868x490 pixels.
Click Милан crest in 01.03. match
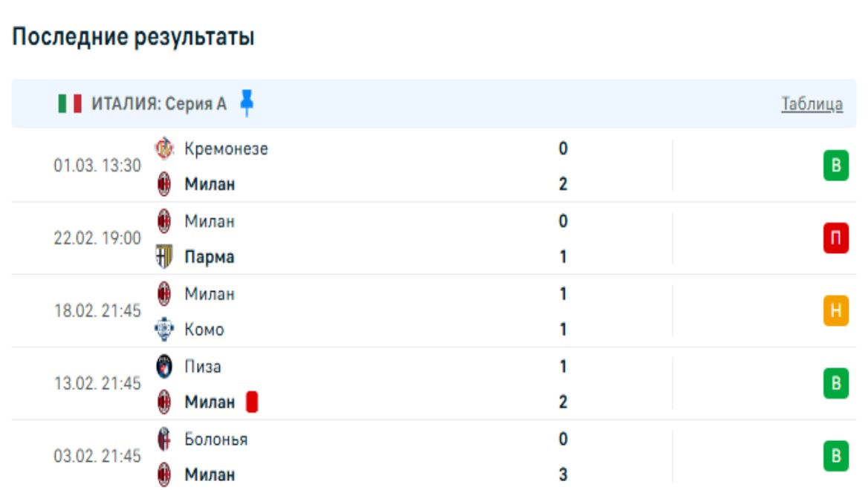[164, 184]
